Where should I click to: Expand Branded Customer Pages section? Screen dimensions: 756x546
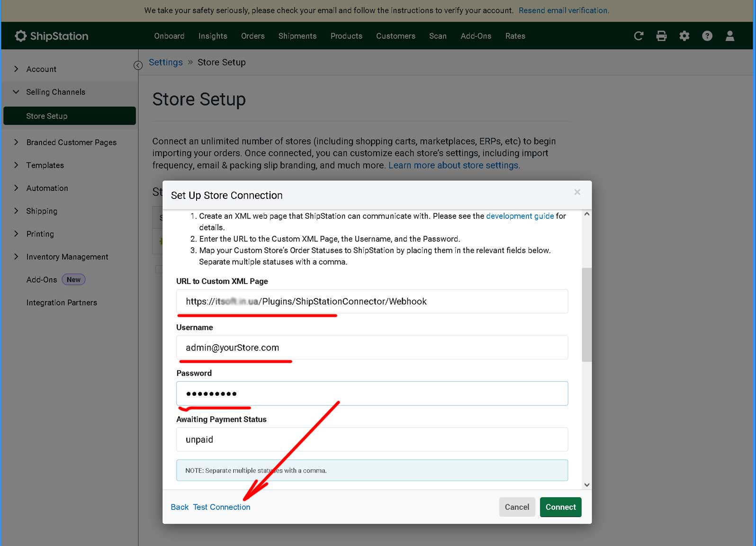click(x=16, y=142)
